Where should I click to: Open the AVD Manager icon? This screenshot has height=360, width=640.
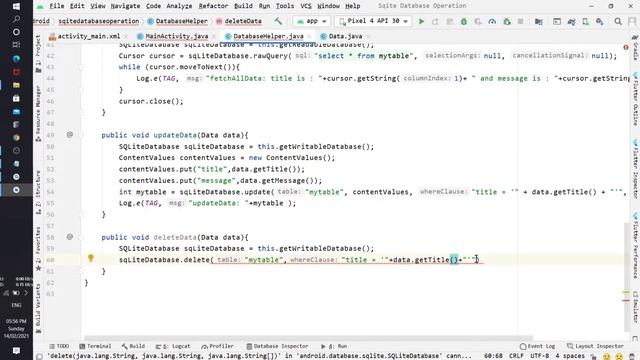point(585,21)
